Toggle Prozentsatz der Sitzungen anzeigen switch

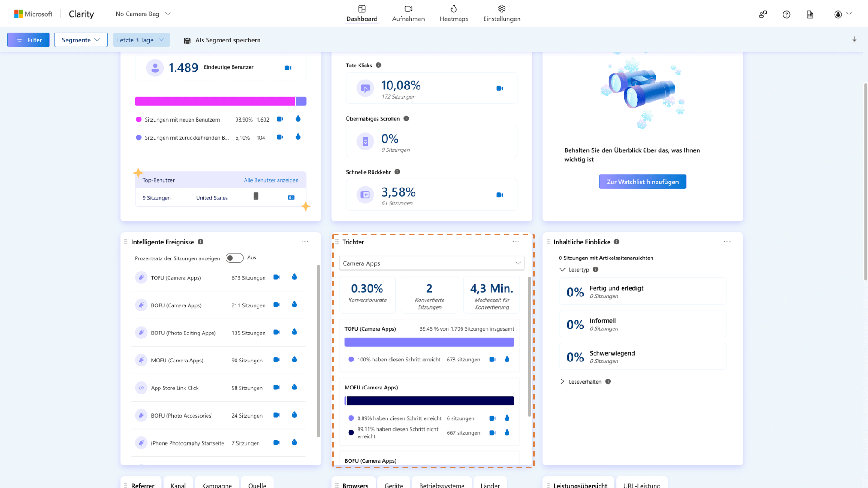pyautogui.click(x=234, y=258)
